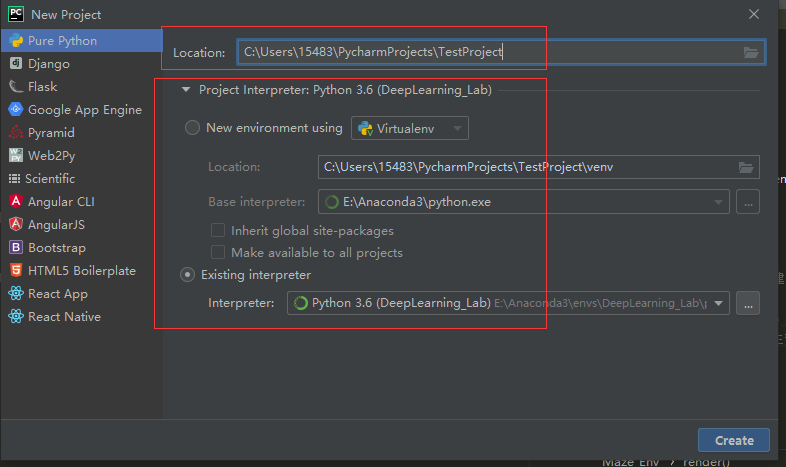786x467 pixels.
Task: Select the Pure Python project type
Action: pyautogui.click(x=81, y=41)
